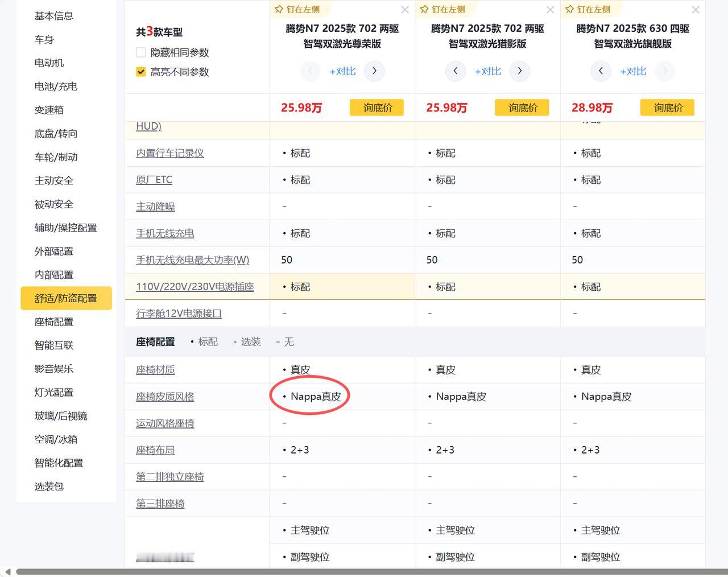728x577 pixels.
Task: Click the 座椅皮质风格 parameter link
Action: point(165,397)
